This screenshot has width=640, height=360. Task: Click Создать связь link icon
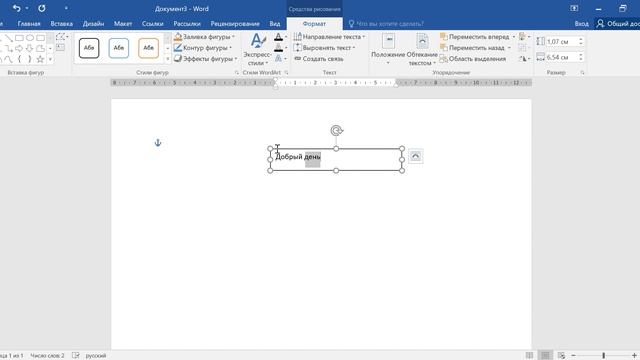(319, 59)
